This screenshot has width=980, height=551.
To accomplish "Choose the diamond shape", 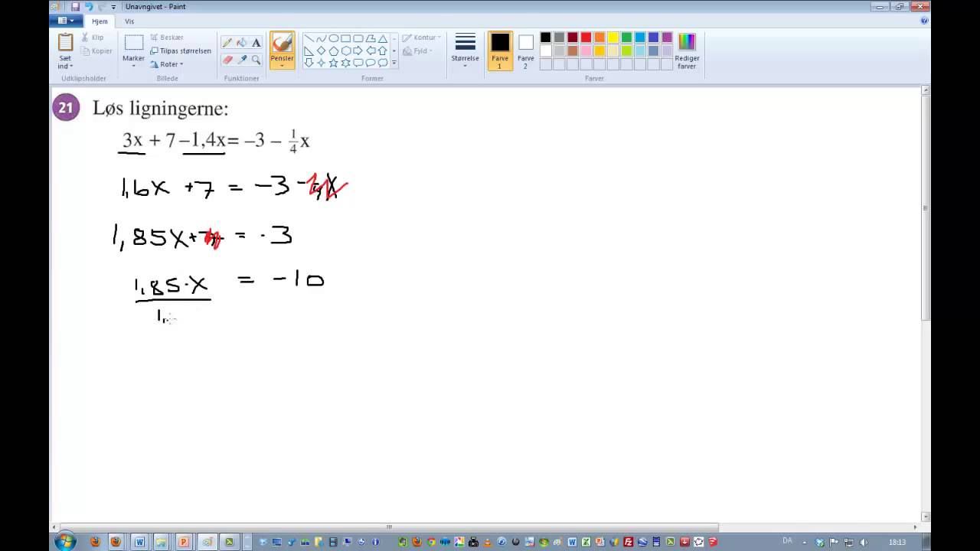I will pyautogui.click(x=321, y=51).
